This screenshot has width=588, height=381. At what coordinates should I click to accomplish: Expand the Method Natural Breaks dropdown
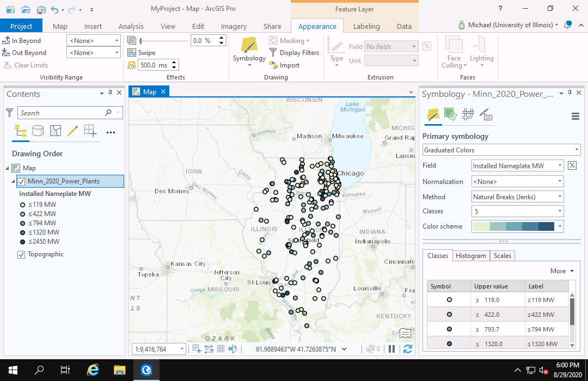pyautogui.click(x=517, y=197)
